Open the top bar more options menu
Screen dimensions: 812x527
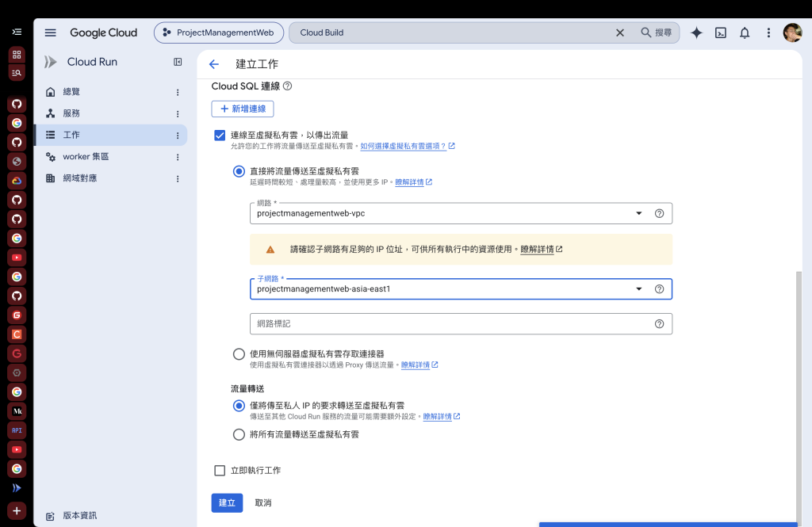(x=768, y=32)
